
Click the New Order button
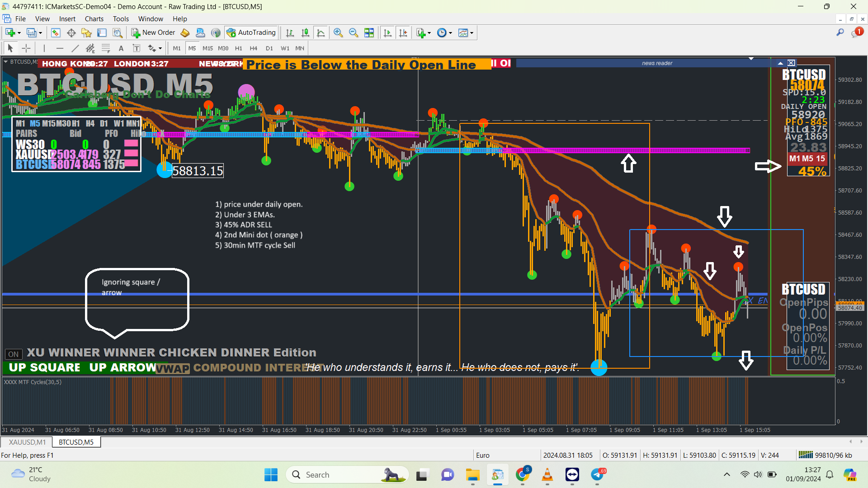(153, 33)
